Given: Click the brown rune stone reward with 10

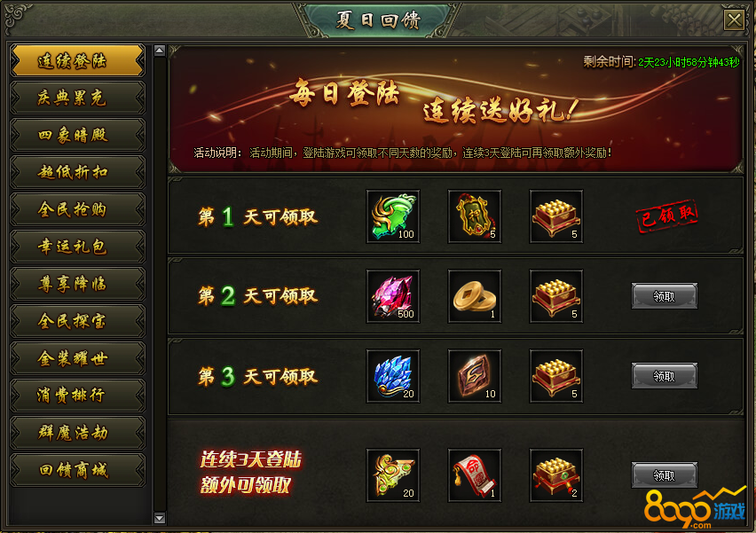Looking at the screenshot, I should [475, 376].
